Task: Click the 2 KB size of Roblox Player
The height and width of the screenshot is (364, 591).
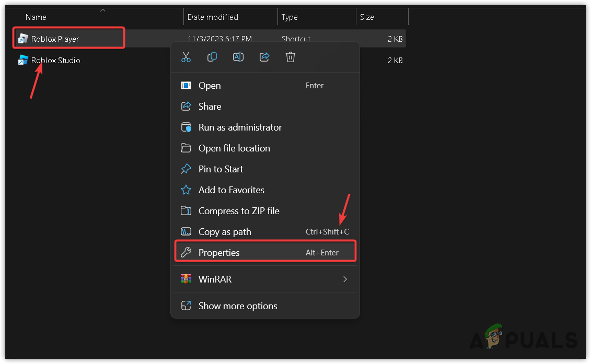Action: pos(395,39)
